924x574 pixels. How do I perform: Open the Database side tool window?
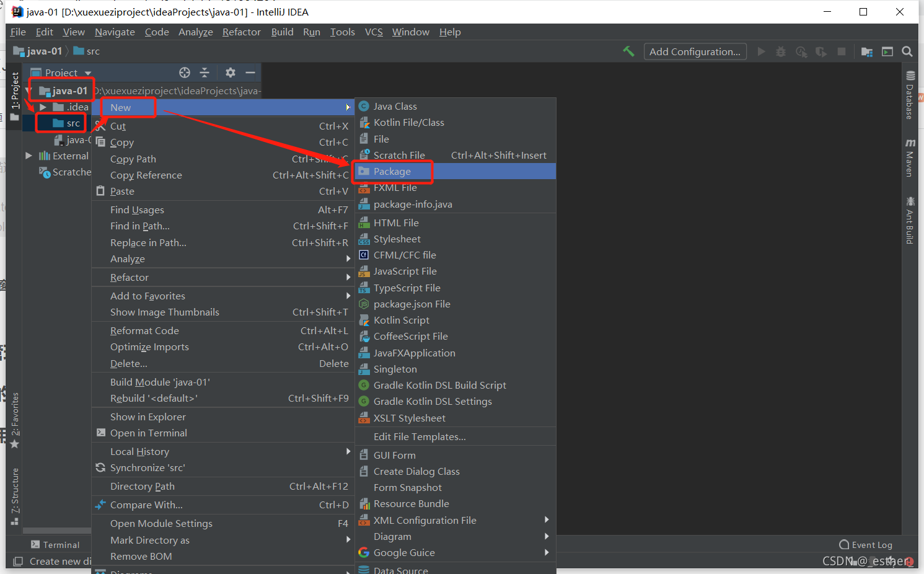click(910, 95)
